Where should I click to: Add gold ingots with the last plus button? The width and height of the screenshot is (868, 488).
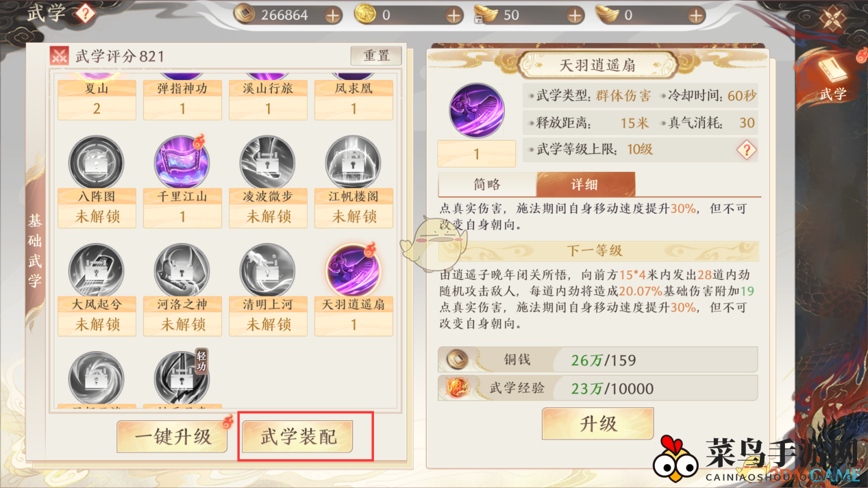point(696,15)
